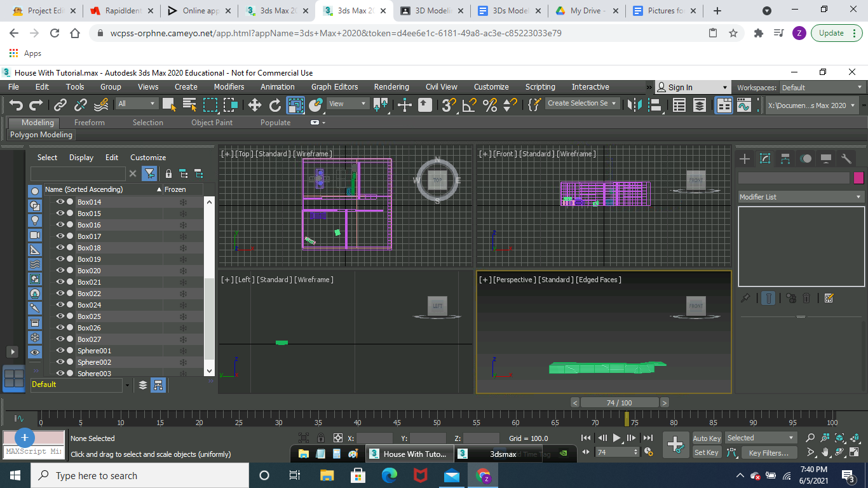Open the Scripting menu
The width and height of the screenshot is (868, 488).
point(540,87)
